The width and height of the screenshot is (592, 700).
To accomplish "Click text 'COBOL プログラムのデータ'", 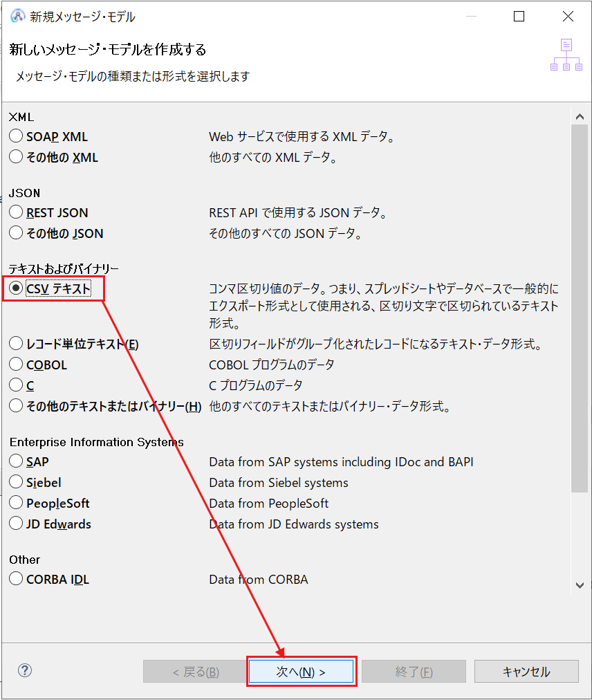I will tap(271, 365).
